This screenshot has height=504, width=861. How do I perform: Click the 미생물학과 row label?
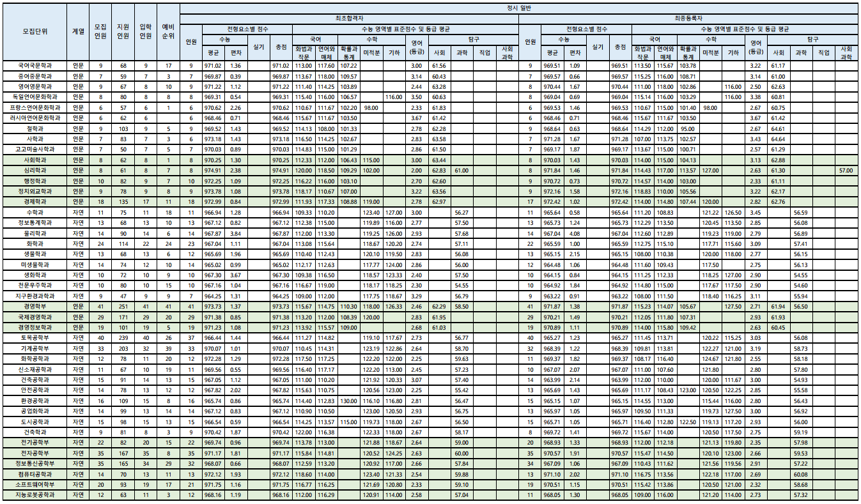tap(35, 264)
